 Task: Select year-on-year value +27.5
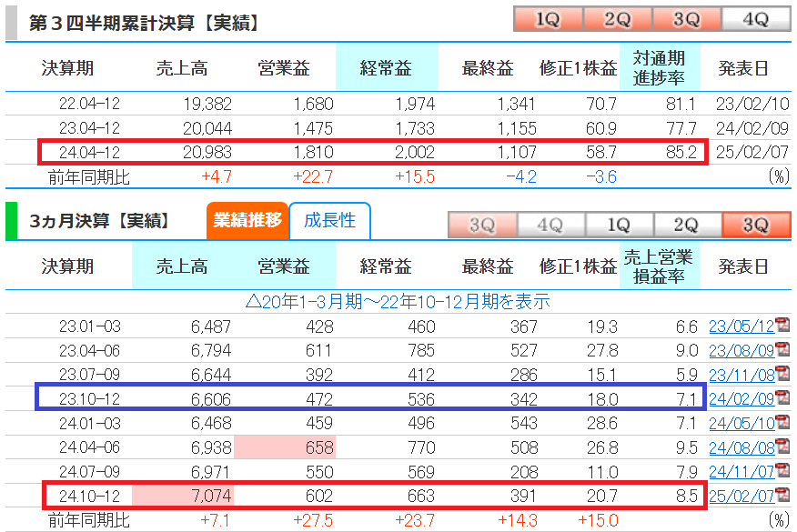click(x=313, y=520)
